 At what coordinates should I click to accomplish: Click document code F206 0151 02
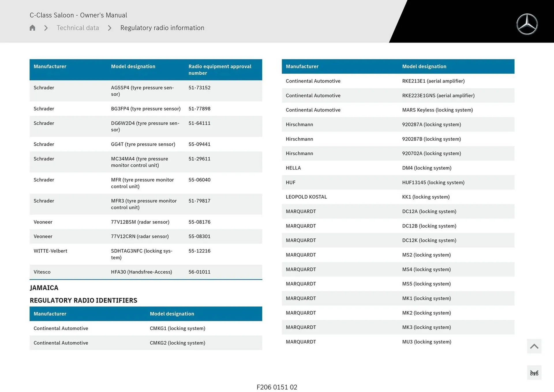tap(277, 387)
